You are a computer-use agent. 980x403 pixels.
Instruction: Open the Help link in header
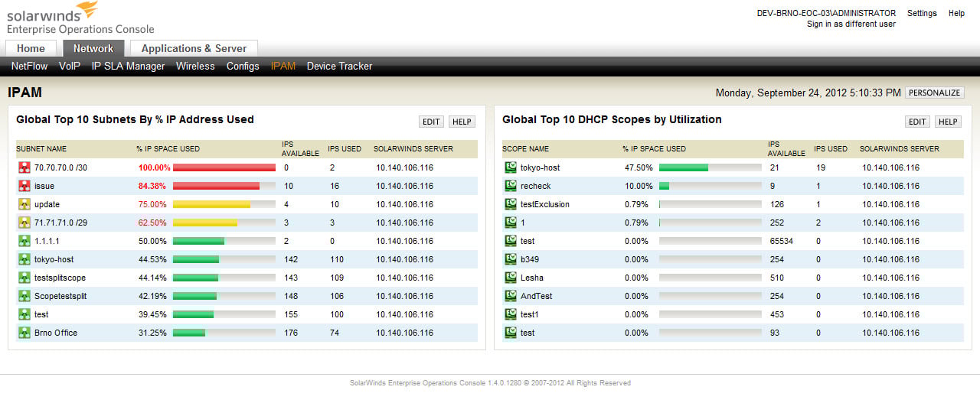(956, 13)
